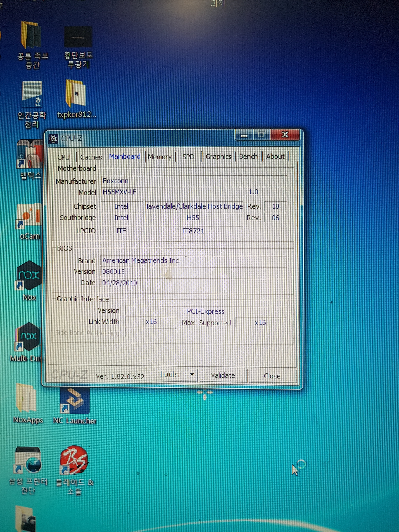Click the PCI-Express version field
Viewport: 399px width, 532px height.
(x=206, y=312)
